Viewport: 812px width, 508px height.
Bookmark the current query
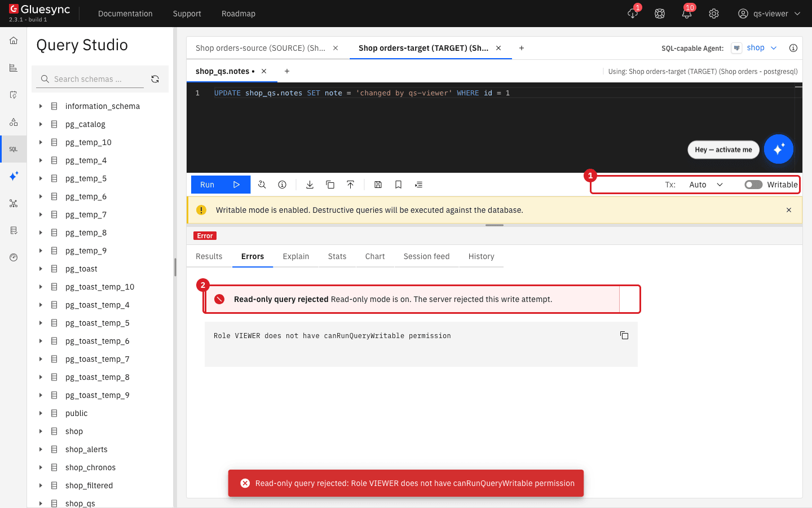399,185
